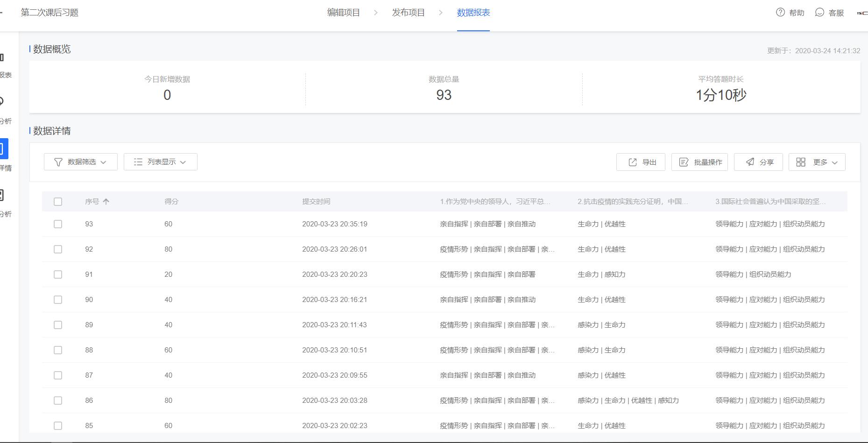Click the grid icon for 更多
The image size is (868, 443).
point(801,162)
